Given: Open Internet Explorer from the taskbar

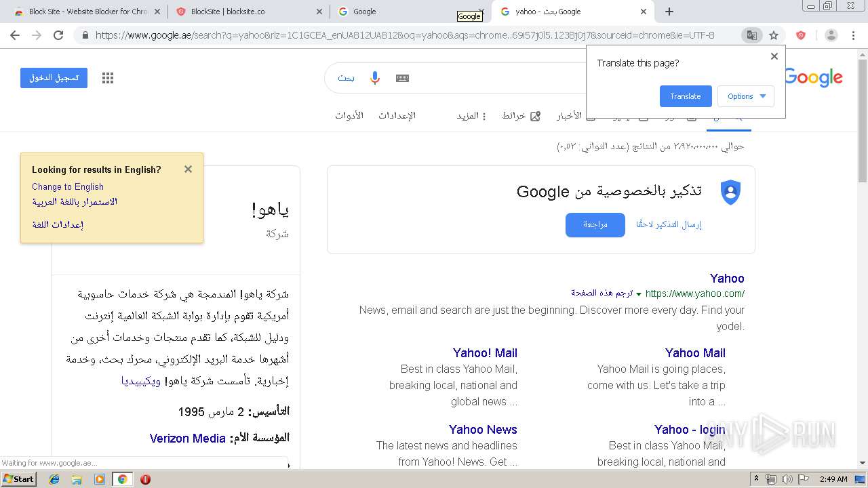Looking at the screenshot, I should [54, 479].
